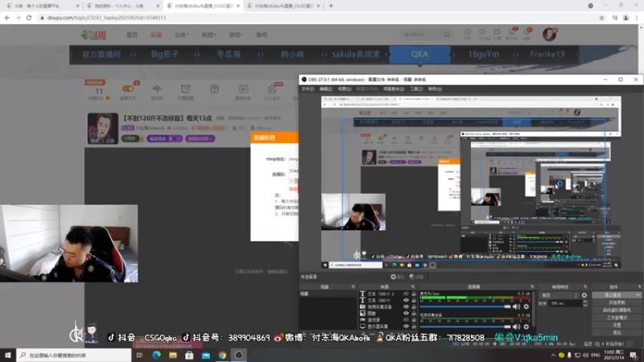Open File Explorer from the taskbar

pyautogui.click(x=173, y=355)
